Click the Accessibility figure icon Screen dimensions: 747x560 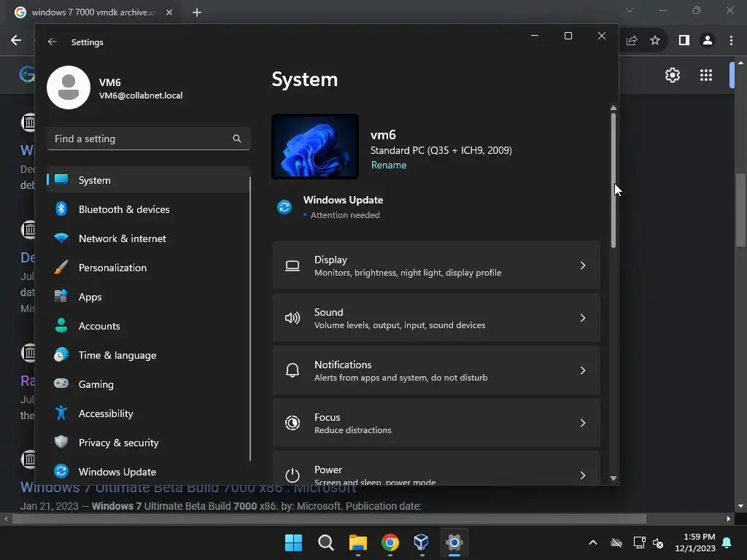pos(61,413)
